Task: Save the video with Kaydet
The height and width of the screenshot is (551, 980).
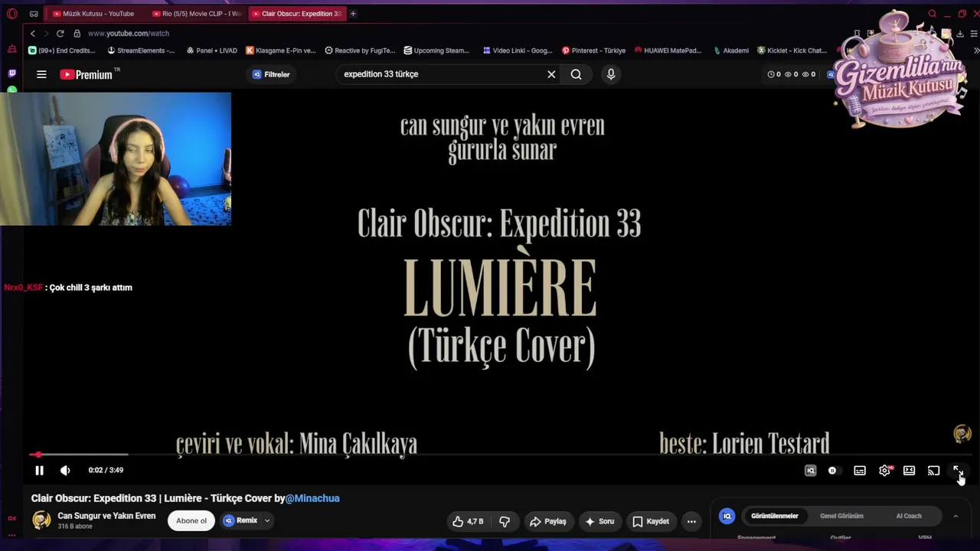Action: point(651,522)
